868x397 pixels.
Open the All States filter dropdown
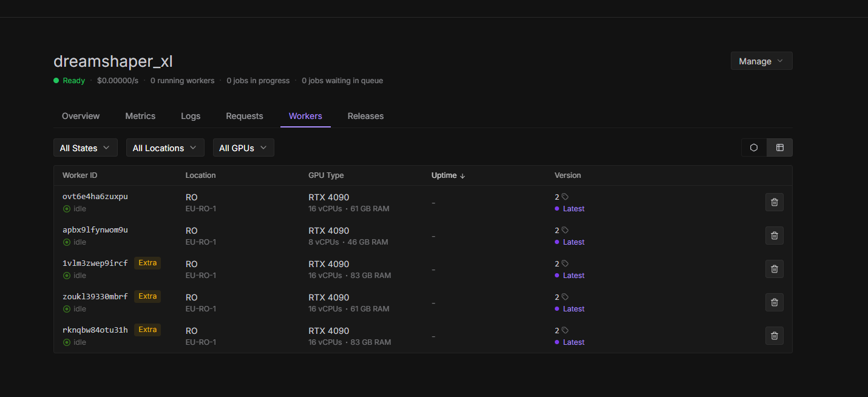[86, 148]
